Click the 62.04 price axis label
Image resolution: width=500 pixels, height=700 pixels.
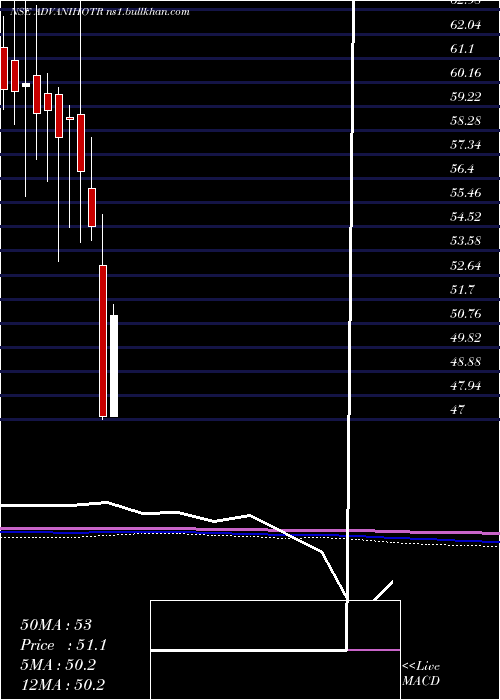click(466, 25)
